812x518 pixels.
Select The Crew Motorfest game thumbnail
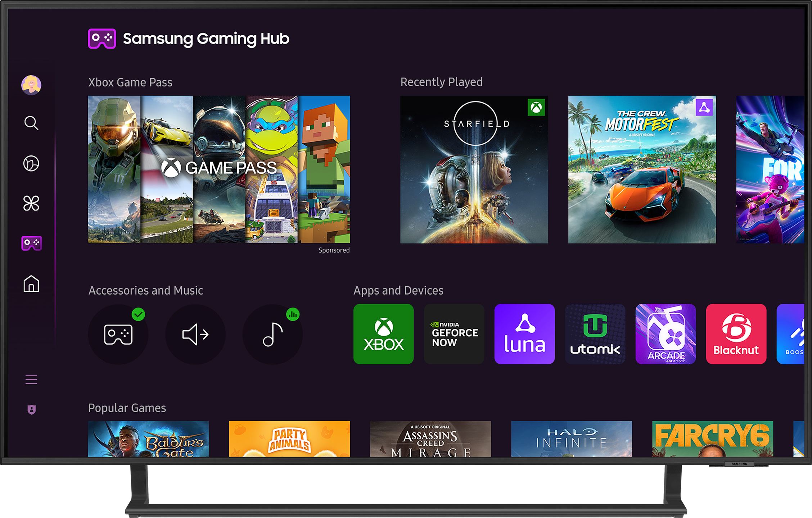coord(642,169)
